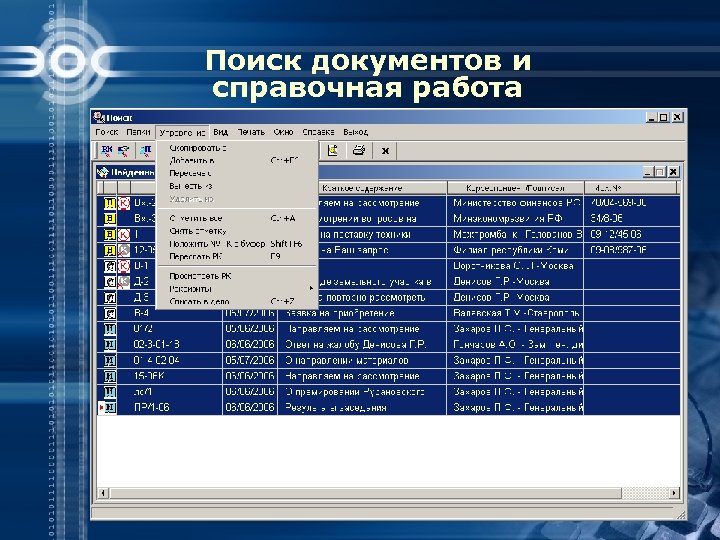The image size is (720, 540).
Task: Click the document icon in row 02-3-01-13
Action: tap(110, 344)
